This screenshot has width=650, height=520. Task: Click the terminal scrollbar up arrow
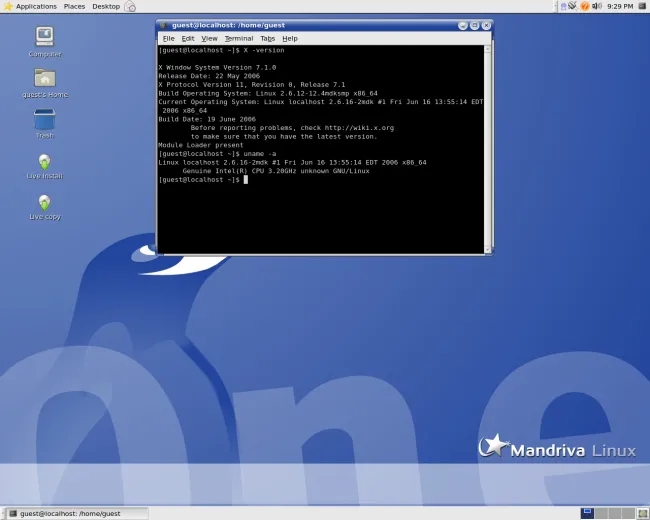click(488, 49)
